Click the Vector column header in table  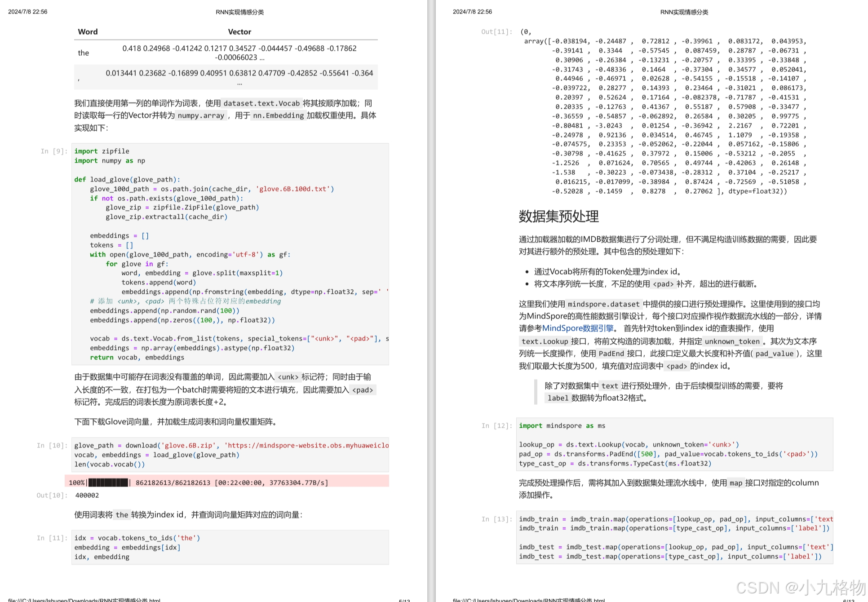tap(239, 32)
